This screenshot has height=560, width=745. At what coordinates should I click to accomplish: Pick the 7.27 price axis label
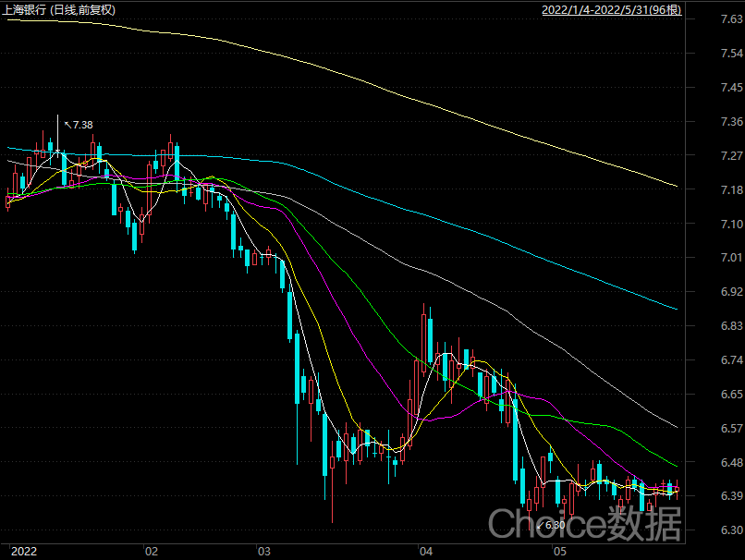pyautogui.click(x=731, y=156)
